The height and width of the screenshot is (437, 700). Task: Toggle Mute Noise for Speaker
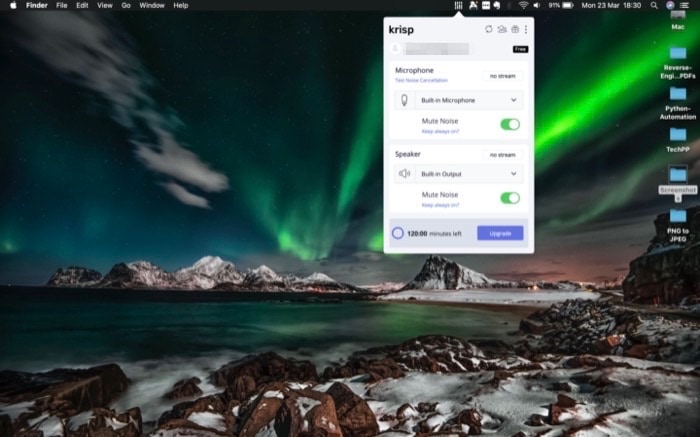point(510,198)
